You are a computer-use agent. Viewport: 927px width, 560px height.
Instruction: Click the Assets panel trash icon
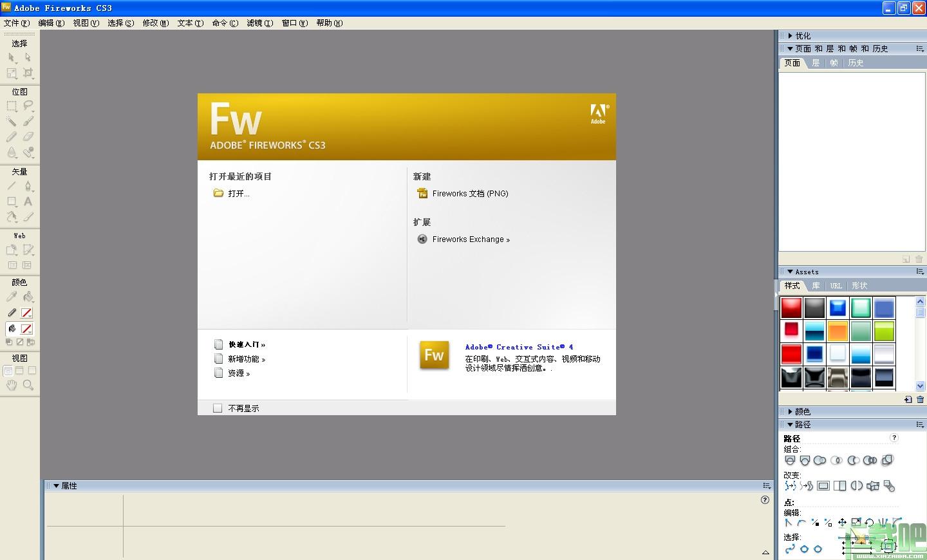click(x=920, y=400)
